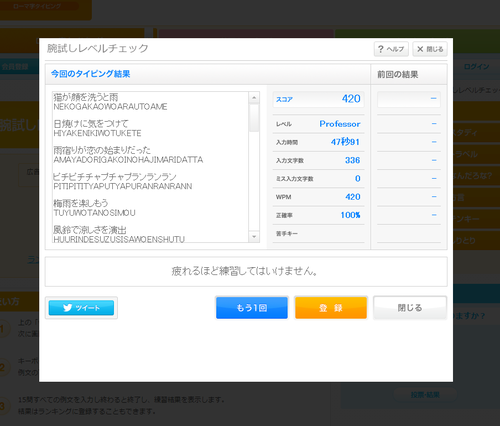This screenshot has height=426, width=500.
Task: Click scroll up arrow in result list
Action: 254,98
